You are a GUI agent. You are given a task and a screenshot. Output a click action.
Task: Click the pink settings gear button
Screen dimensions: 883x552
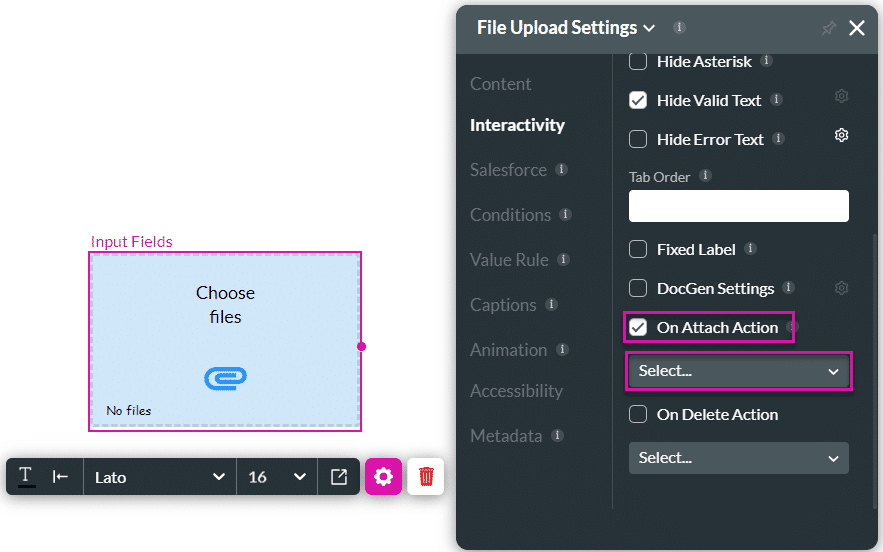point(383,477)
